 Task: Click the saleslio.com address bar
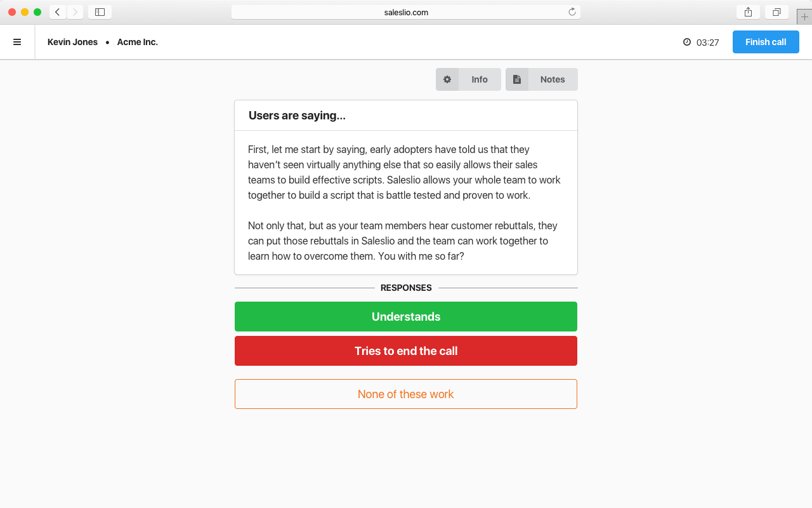(406, 12)
